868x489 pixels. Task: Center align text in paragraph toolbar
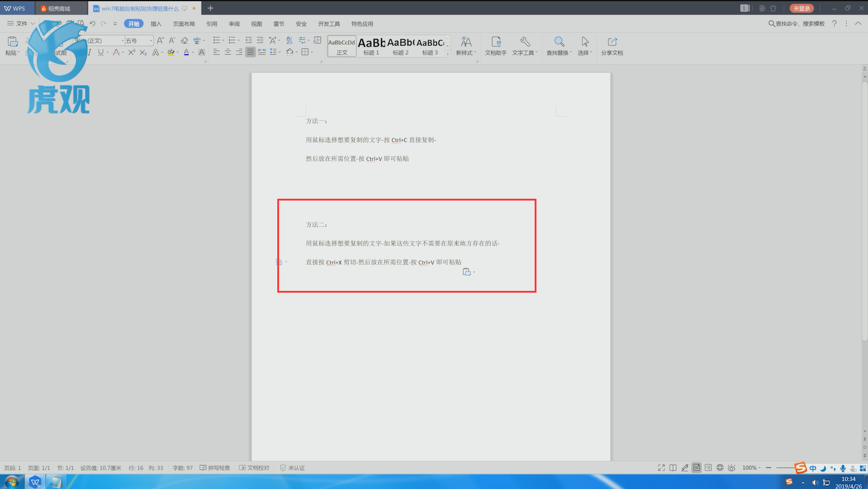click(228, 52)
